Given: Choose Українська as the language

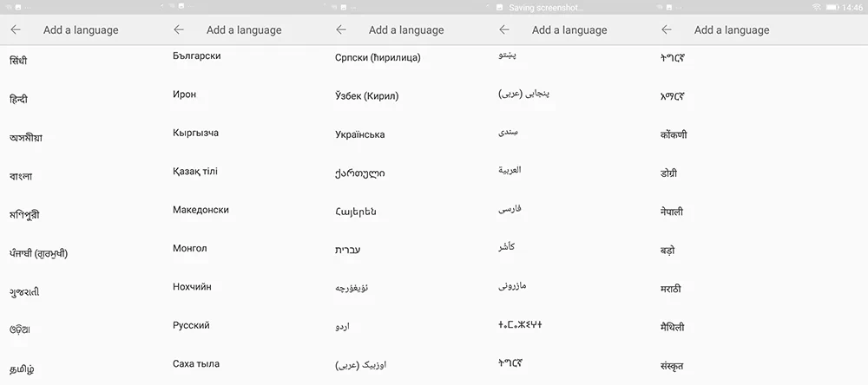Looking at the screenshot, I should point(359,134).
